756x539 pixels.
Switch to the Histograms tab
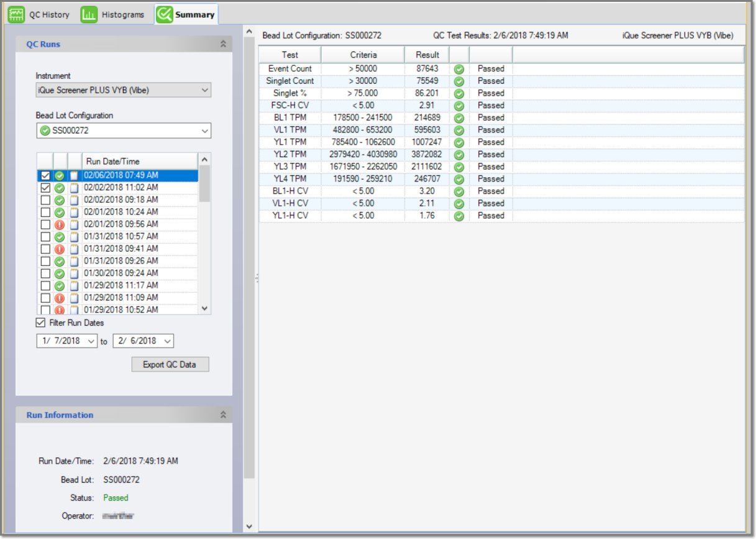click(x=114, y=14)
